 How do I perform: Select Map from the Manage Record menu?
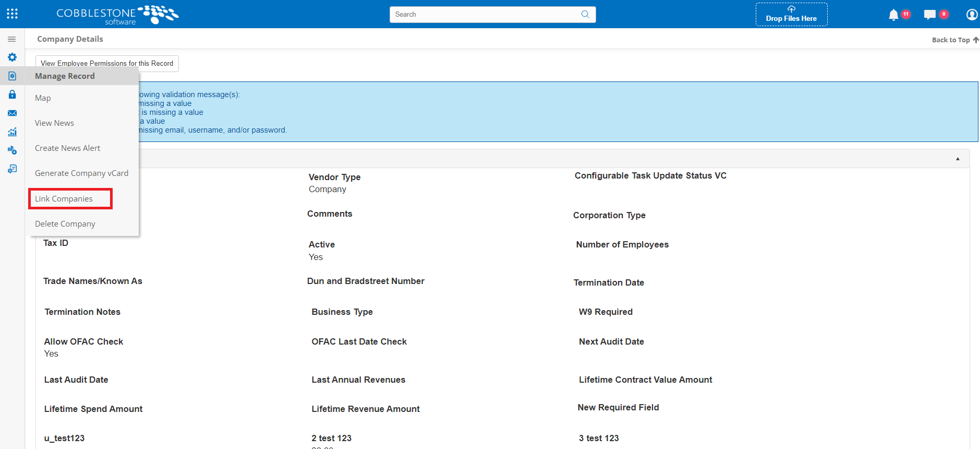point(43,98)
